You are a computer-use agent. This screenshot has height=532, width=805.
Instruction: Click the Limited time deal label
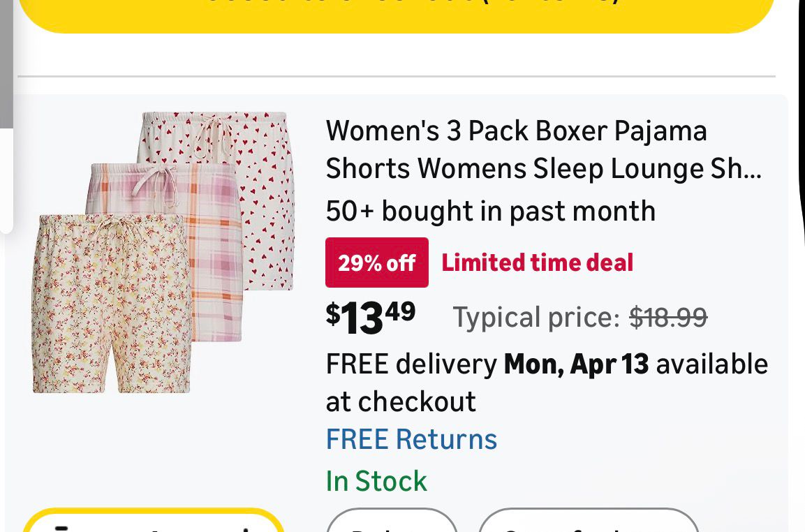538,263
